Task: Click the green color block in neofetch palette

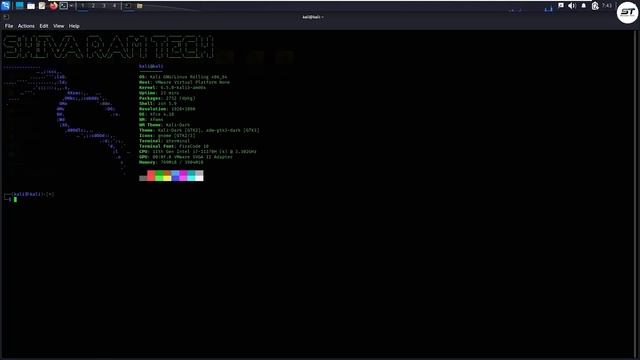Action: point(159,176)
